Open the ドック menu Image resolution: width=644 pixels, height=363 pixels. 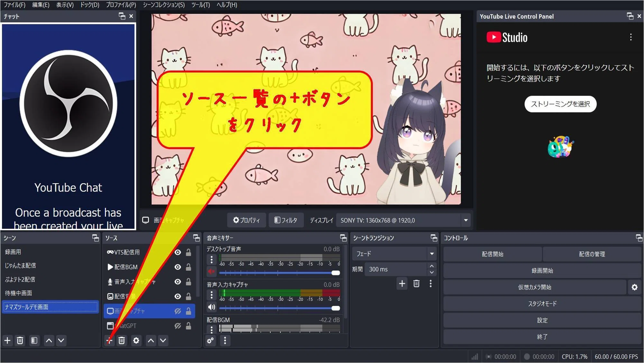[x=89, y=5]
